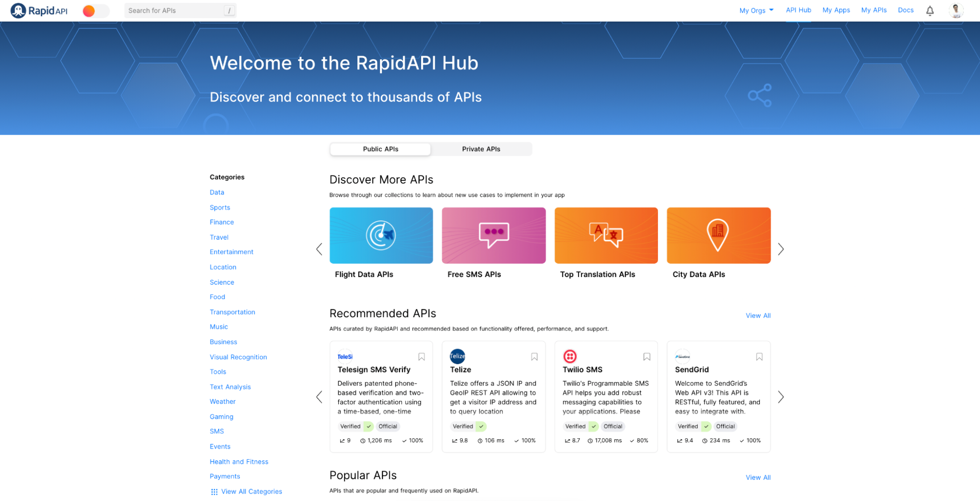Show next Discover More APIs collections
The height and width of the screenshot is (501, 980).
(780, 250)
